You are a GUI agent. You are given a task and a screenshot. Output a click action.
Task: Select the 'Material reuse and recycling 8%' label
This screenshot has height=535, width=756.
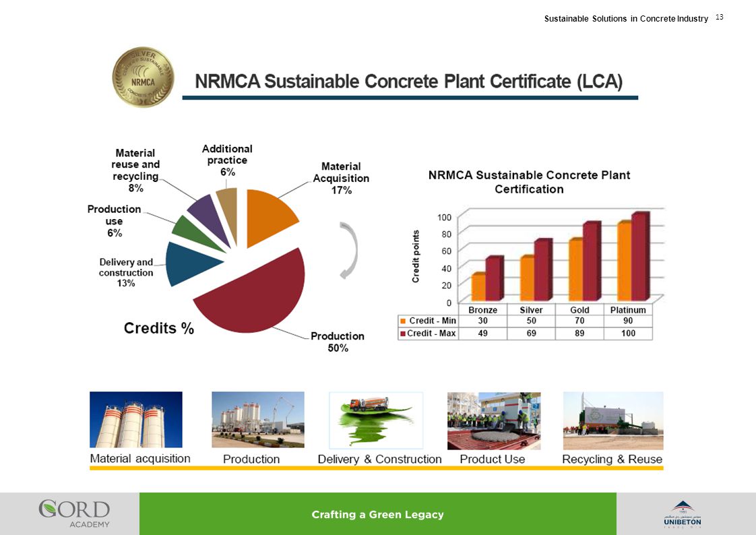[x=135, y=170]
